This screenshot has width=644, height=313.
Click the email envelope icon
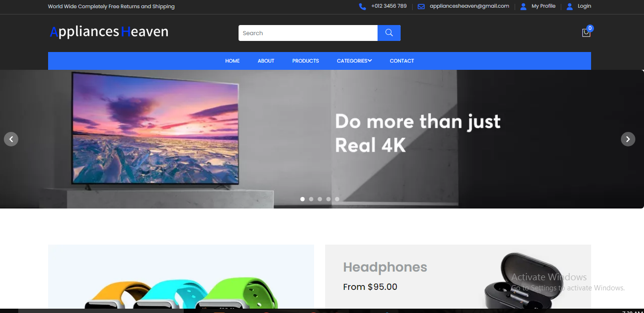click(x=421, y=6)
